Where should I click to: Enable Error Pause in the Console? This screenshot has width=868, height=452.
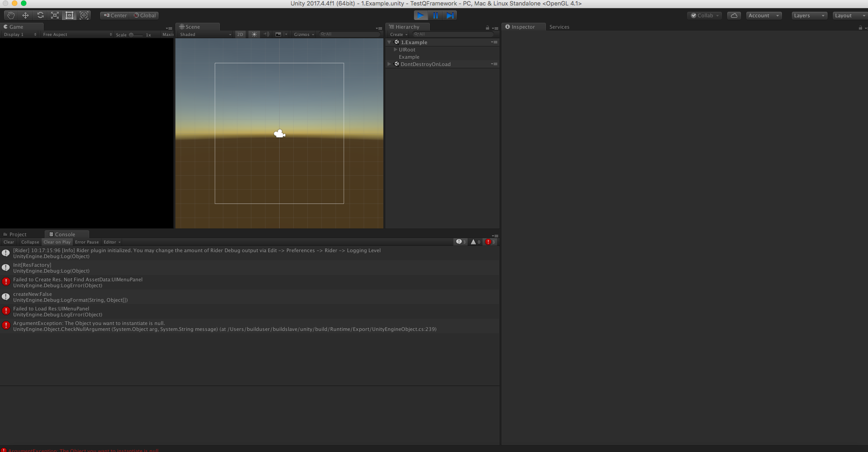(x=87, y=242)
